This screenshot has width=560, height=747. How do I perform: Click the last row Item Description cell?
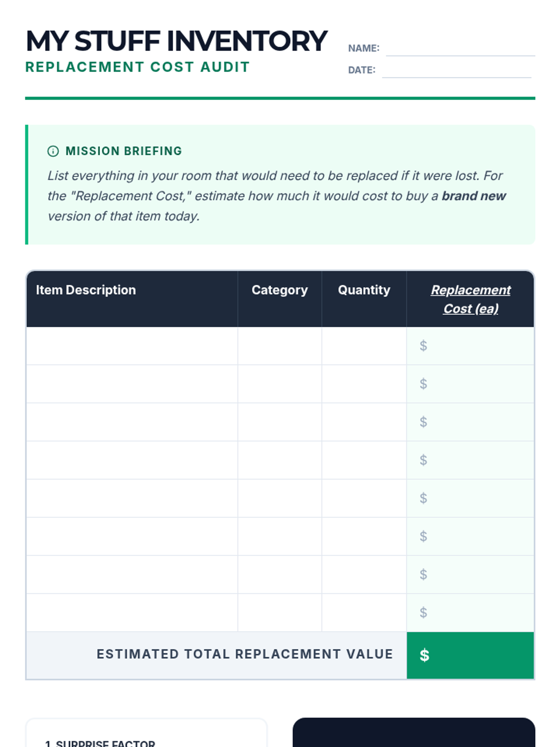tap(132, 613)
